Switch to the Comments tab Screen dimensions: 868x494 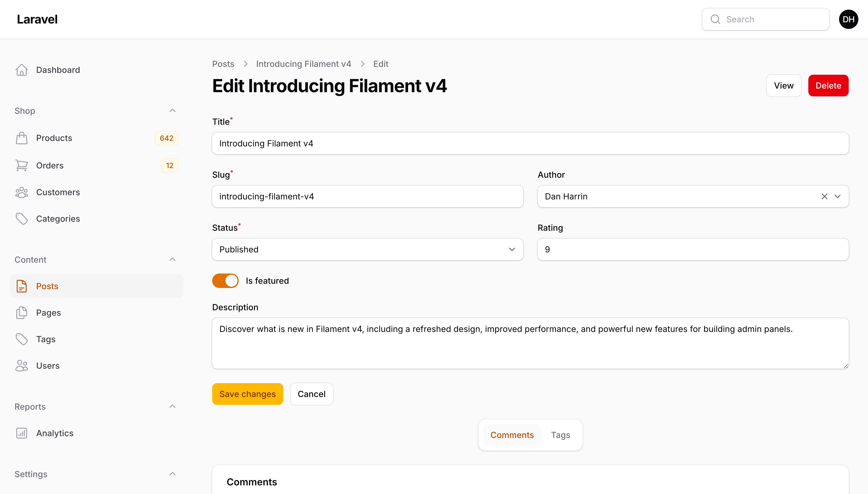coord(512,435)
